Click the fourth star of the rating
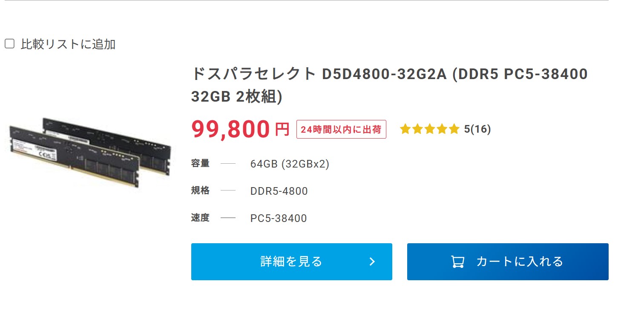The width and height of the screenshot is (644, 310). pos(443,129)
